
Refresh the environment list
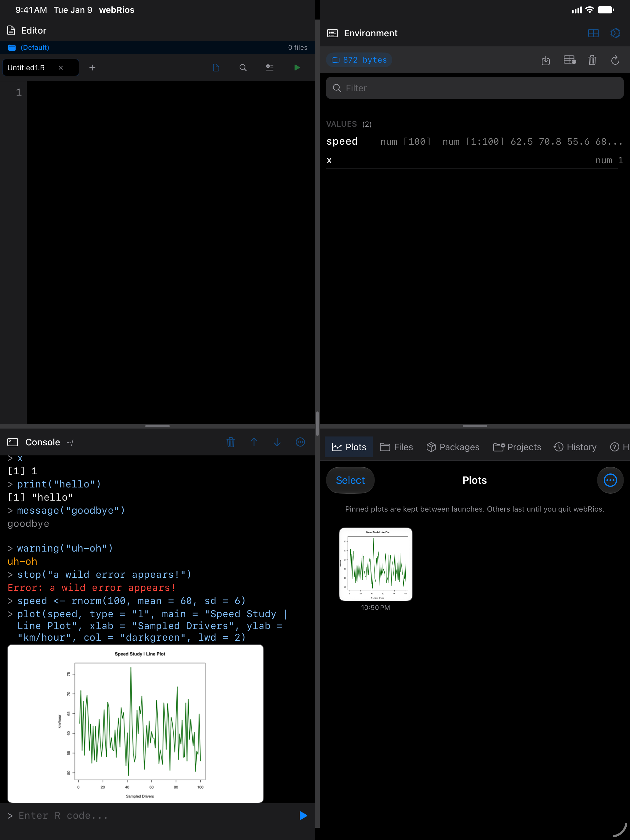point(615,60)
